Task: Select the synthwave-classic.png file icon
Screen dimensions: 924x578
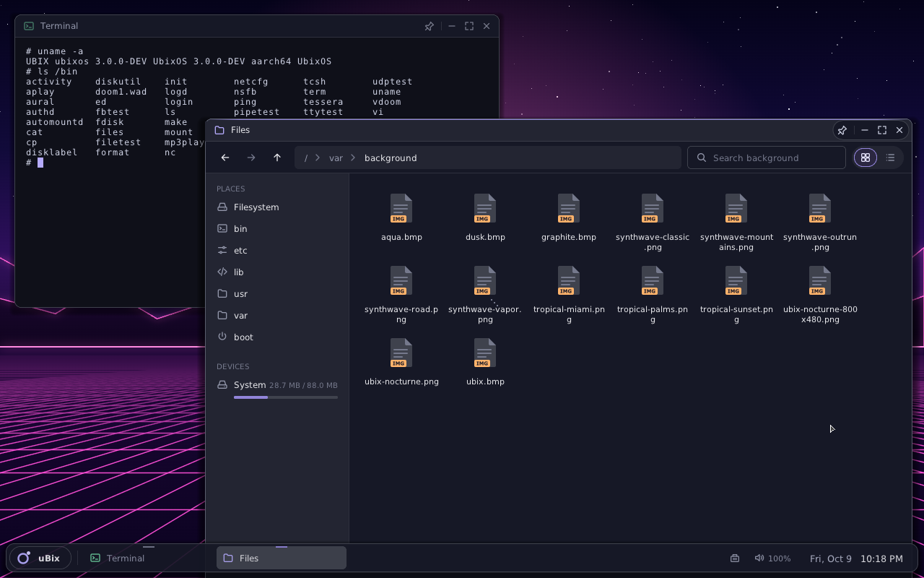Action: 653,208
